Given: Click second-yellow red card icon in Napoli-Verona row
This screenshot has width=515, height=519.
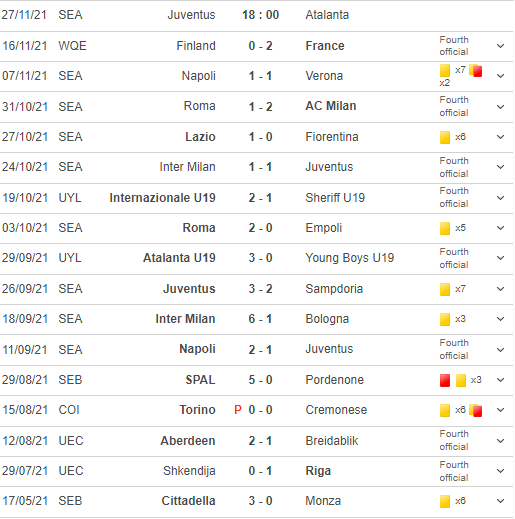Looking at the screenshot, I should tap(476, 70).
